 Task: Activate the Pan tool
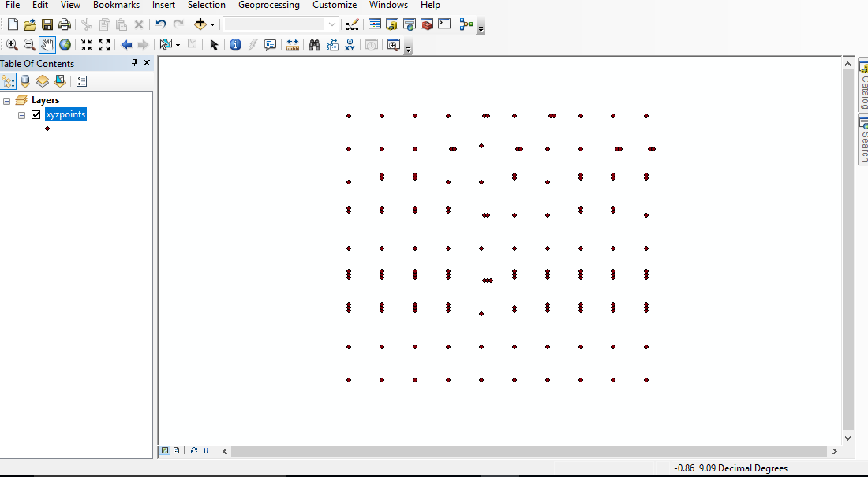47,45
